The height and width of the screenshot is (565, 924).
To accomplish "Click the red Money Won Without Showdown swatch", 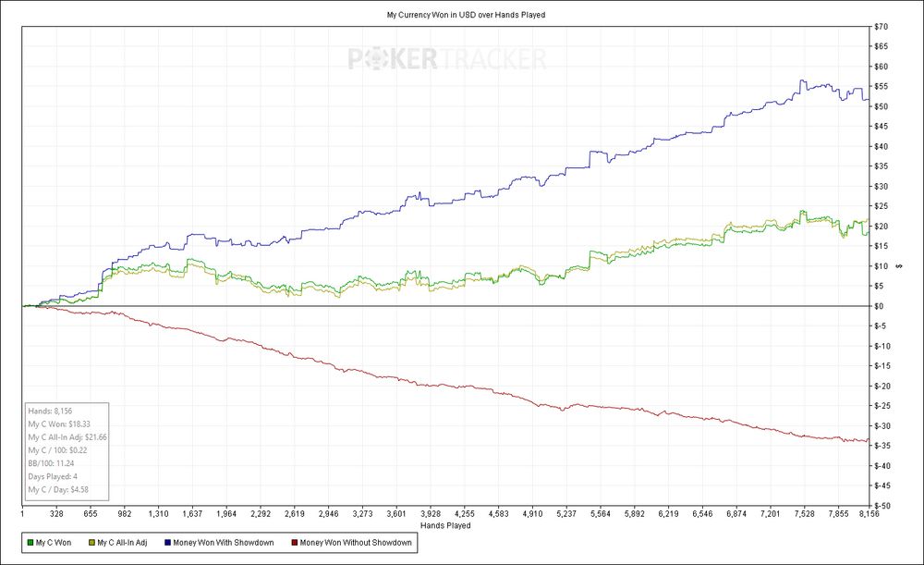I will [x=294, y=543].
